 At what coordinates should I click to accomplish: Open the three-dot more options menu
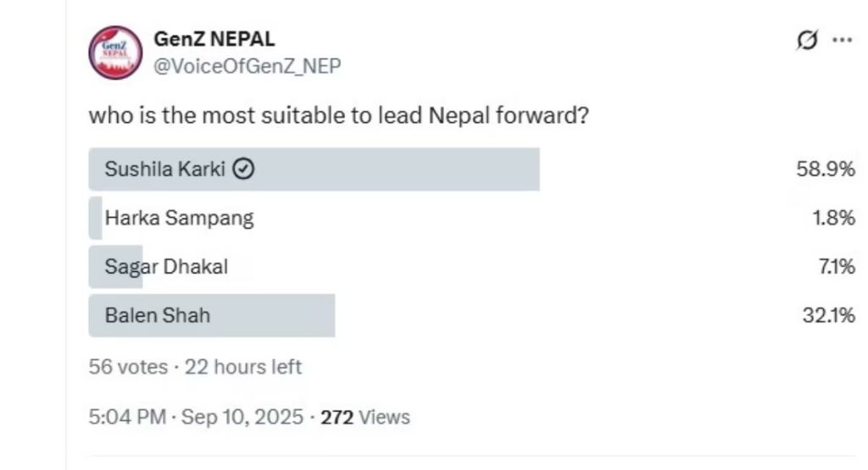[x=842, y=40]
